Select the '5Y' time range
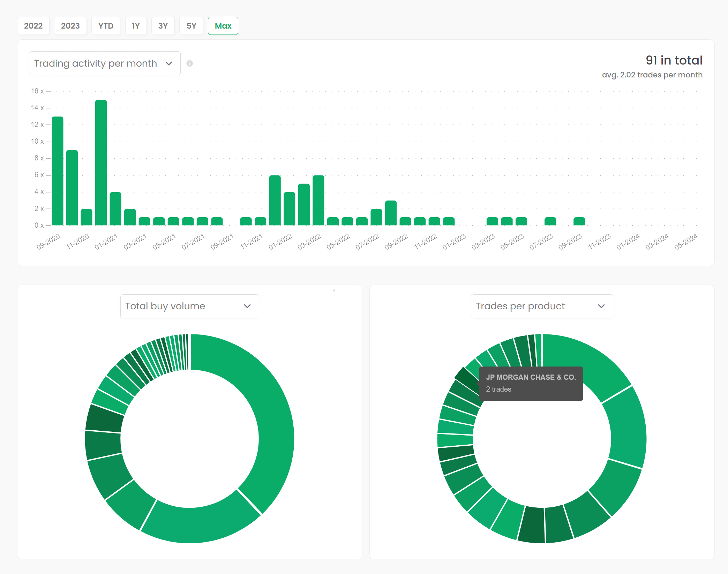 191,25
